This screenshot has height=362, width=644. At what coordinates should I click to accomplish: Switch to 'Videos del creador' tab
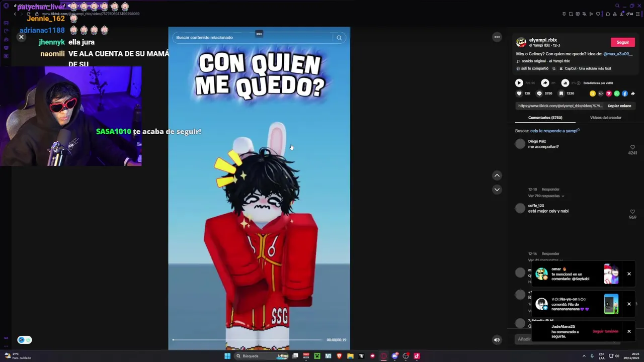tap(606, 118)
